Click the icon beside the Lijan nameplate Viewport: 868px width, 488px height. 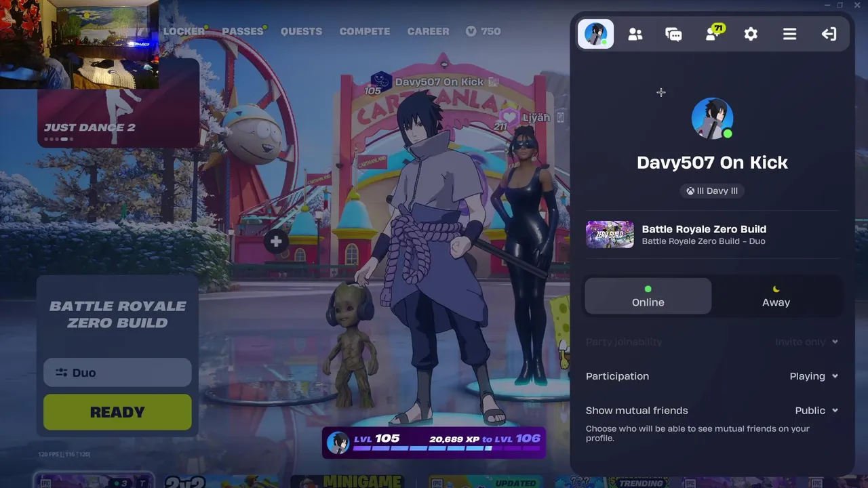(x=560, y=117)
